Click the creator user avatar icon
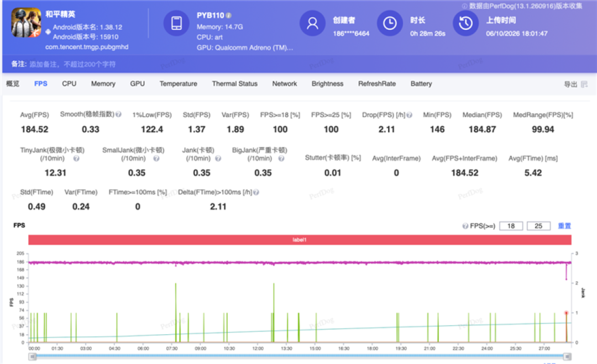The width and height of the screenshot is (597, 364). (312, 23)
